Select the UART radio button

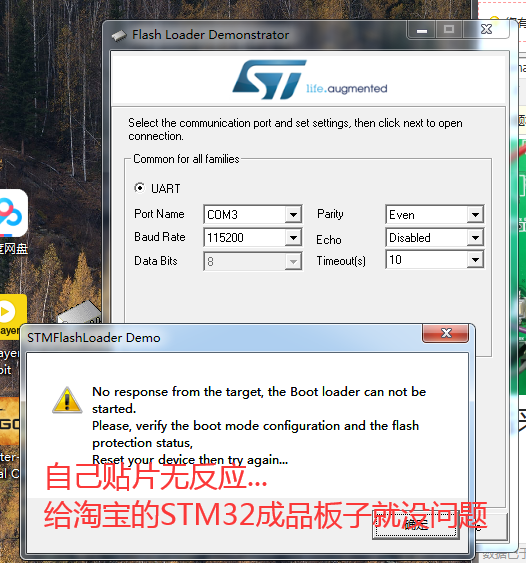pyautogui.click(x=139, y=188)
